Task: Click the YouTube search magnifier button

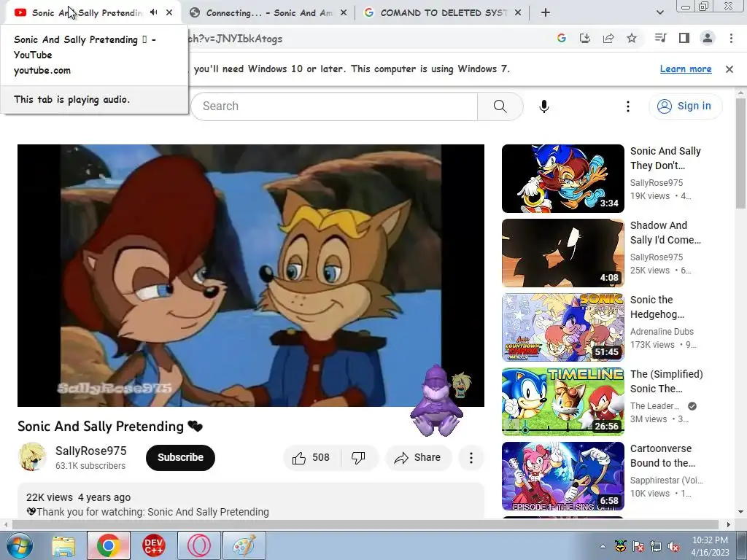Action: click(x=500, y=106)
